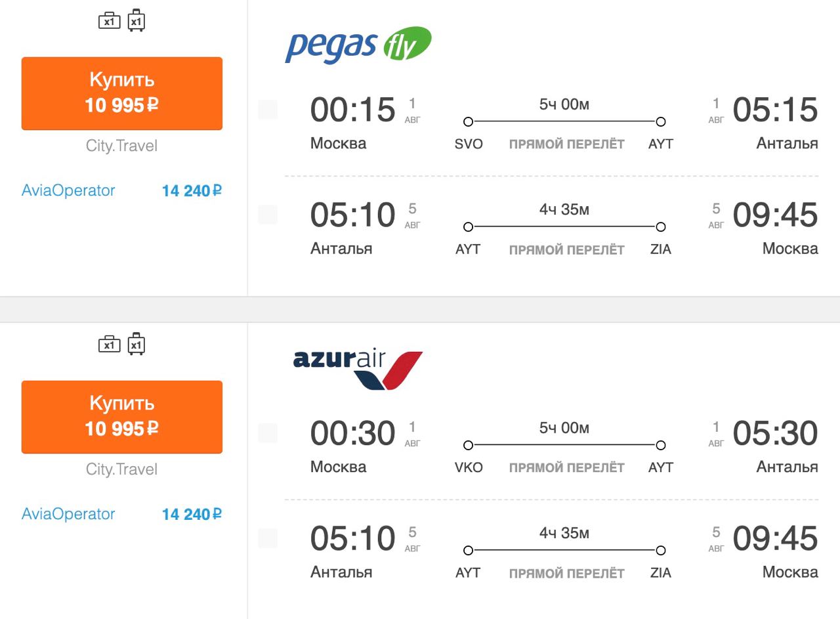Tick checkbox for Azur 00:30 Moscow departure

point(268,433)
